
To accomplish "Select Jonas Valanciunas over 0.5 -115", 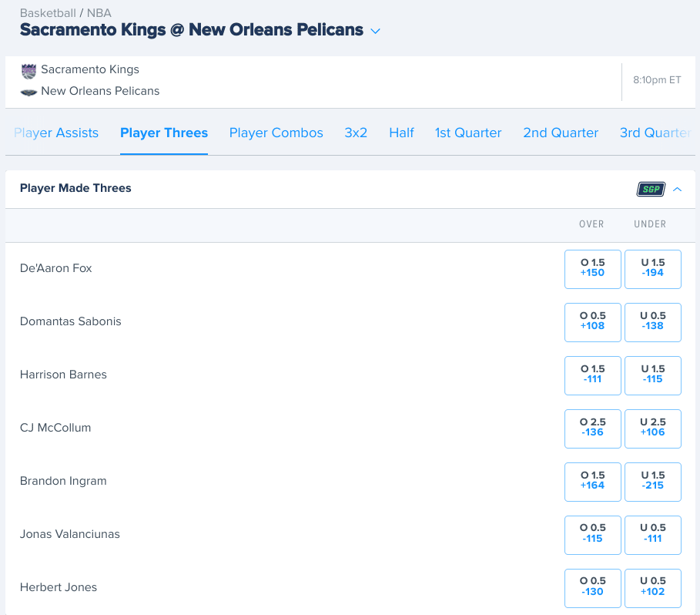I will tap(593, 535).
